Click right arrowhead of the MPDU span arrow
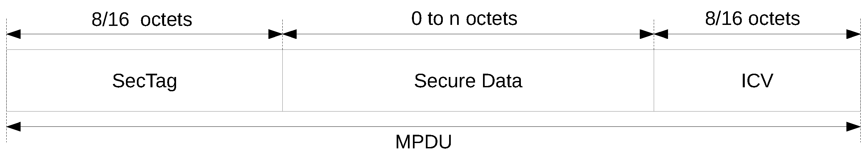 853,127
